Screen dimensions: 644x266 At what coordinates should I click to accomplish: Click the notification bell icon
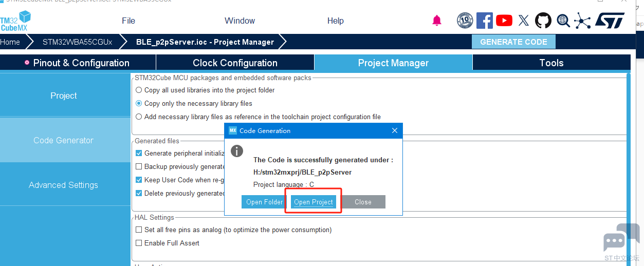(x=437, y=21)
